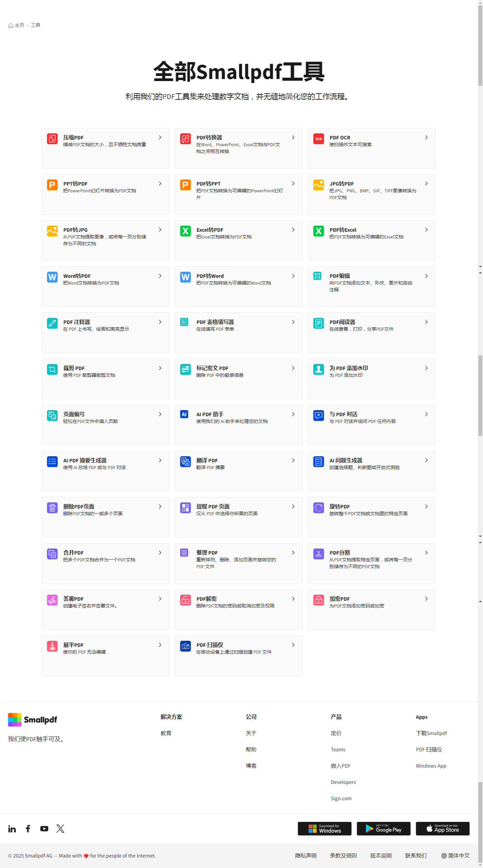Click the App Store badge
Image resolution: width=483 pixels, height=868 pixels.
443,829
